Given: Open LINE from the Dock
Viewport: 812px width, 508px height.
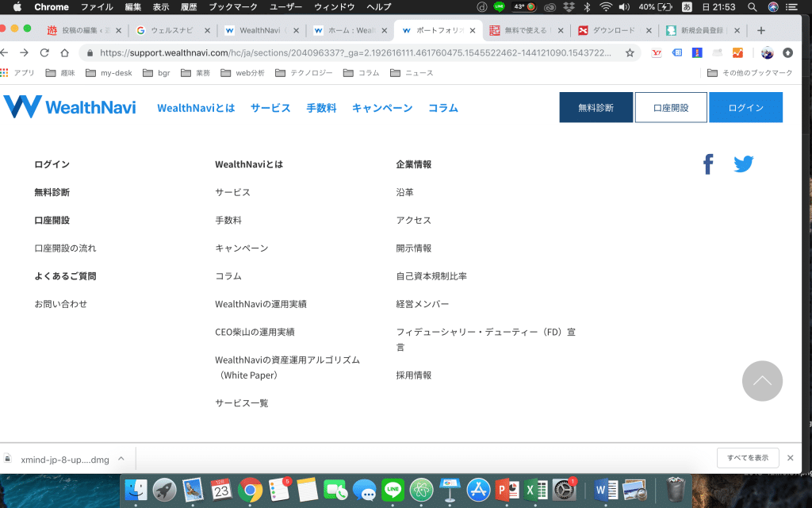Looking at the screenshot, I should [393, 489].
